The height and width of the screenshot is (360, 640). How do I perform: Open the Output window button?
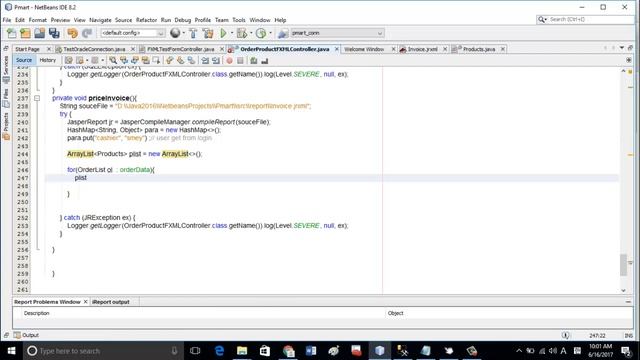point(26,335)
